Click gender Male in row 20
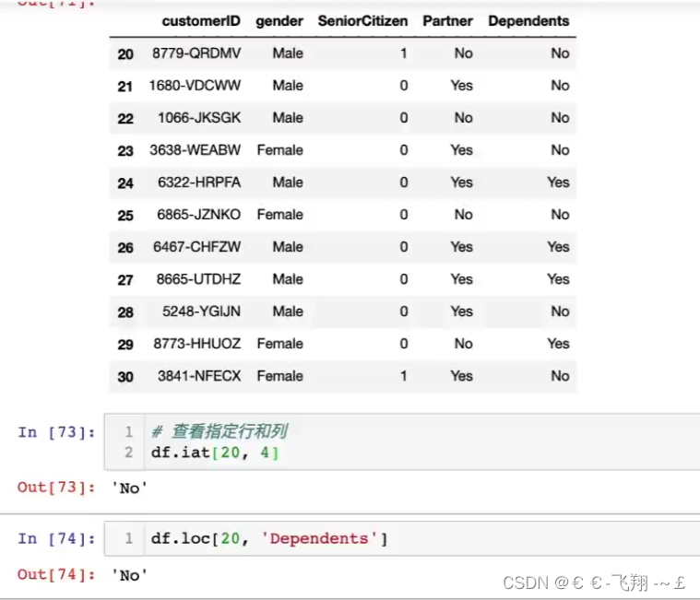 [288, 53]
